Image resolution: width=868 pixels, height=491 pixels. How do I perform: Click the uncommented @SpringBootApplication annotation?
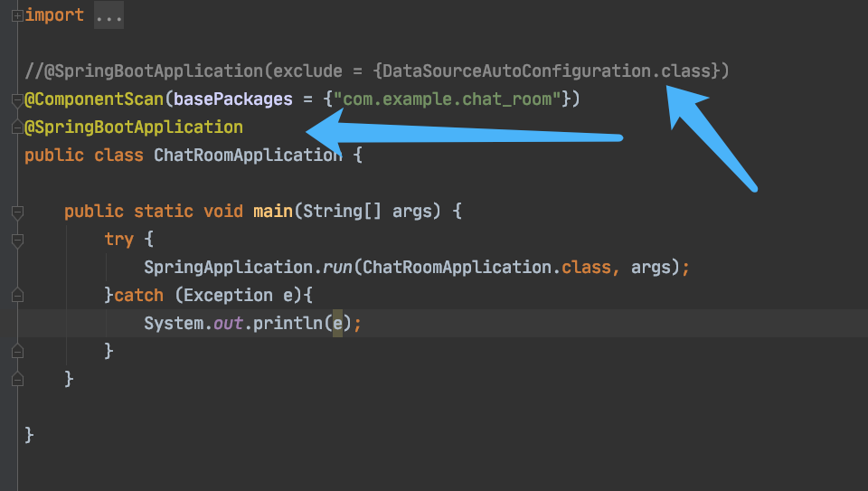coord(134,127)
